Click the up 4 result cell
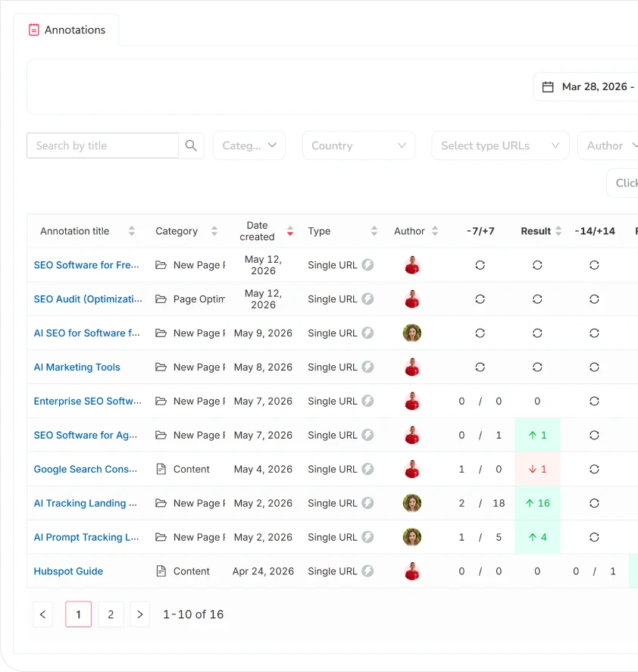The width and height of the screenshot is (638, 672). tap(537, 537)
